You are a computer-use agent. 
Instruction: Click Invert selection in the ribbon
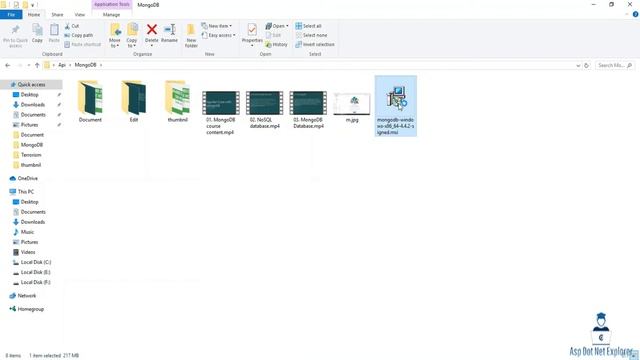pos(315,44)
